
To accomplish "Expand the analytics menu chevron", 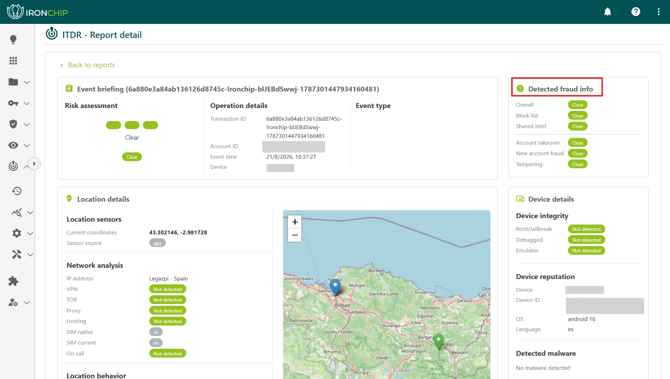I will [x=30, y=212].
